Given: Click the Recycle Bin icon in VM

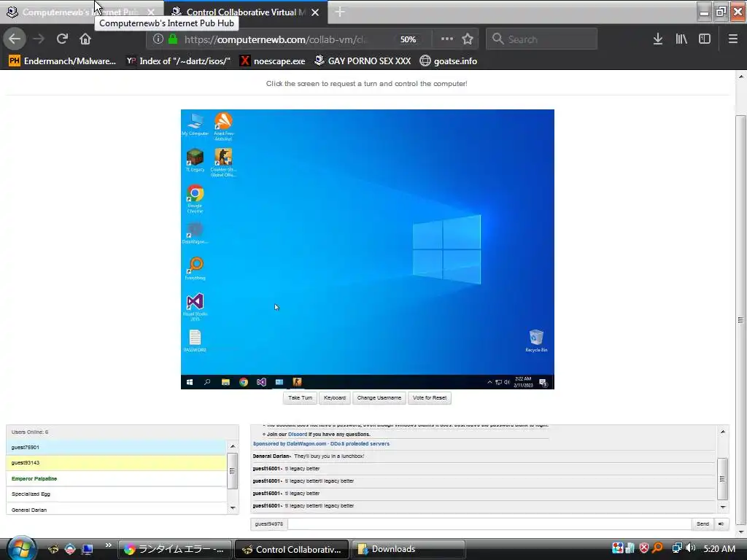Looking at the screenshot, I should tap(536, 341).
